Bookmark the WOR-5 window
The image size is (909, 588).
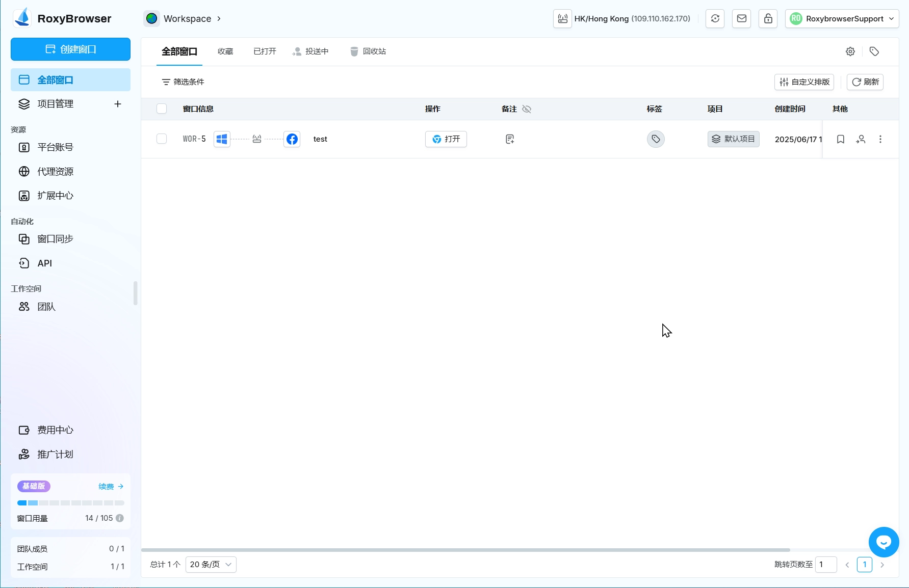click(841, 139)
